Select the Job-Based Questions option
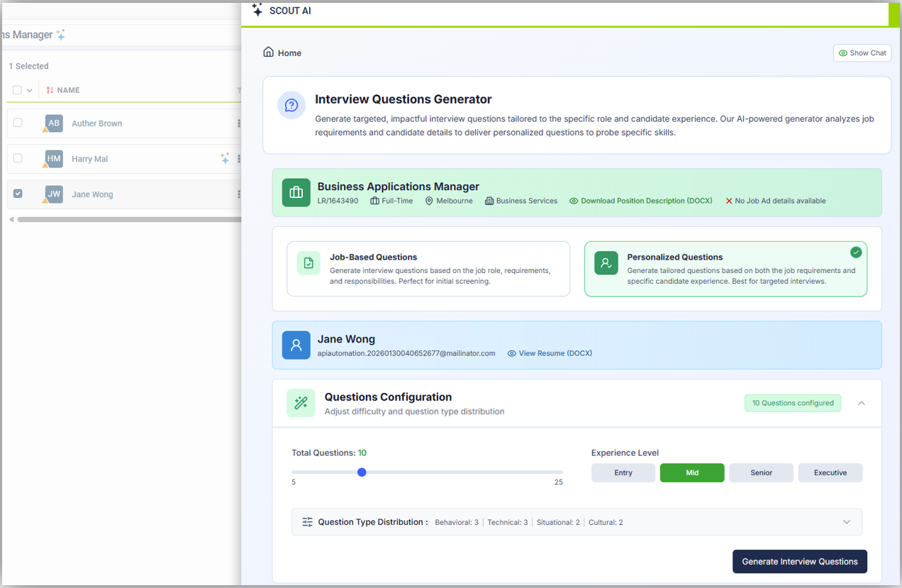The width and height of the screenshot is (902, 588). [428, 269]
